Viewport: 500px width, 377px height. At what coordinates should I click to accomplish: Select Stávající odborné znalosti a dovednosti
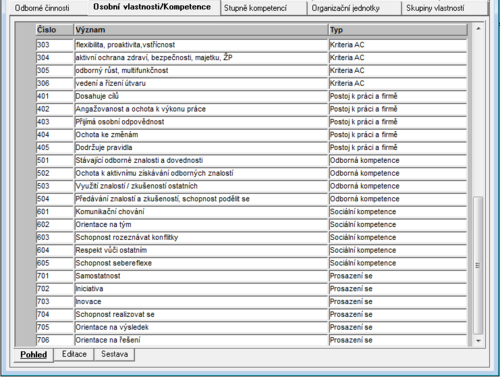coord(201,161)
